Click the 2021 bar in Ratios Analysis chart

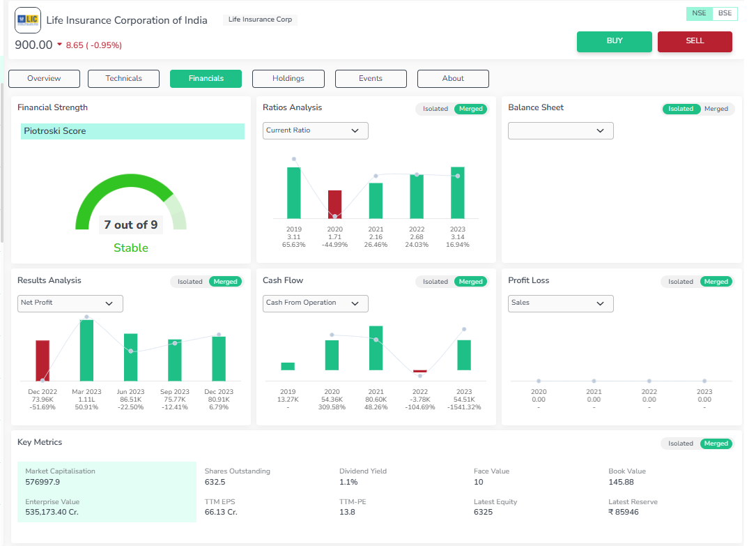pos(376,201)
